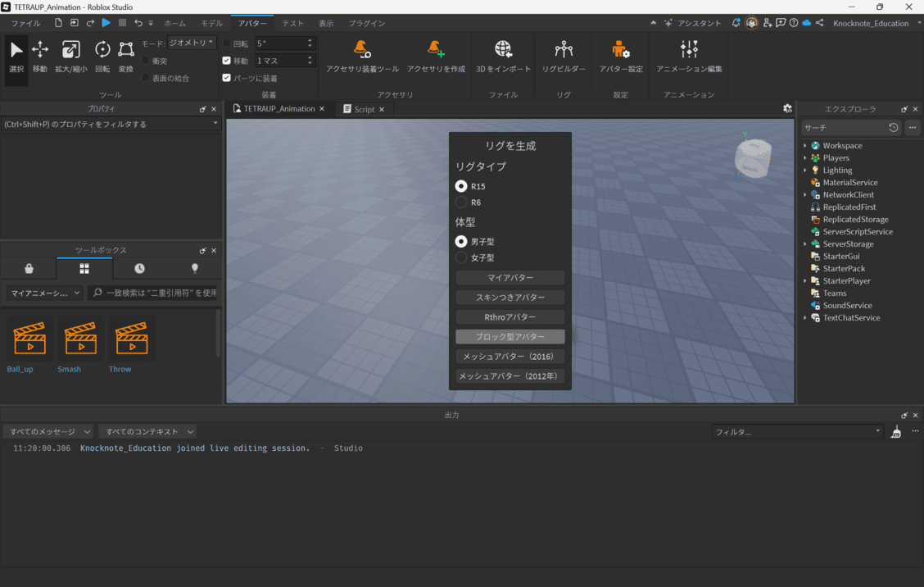
Task: Click the Stop playtest square button
Action: 123,23
